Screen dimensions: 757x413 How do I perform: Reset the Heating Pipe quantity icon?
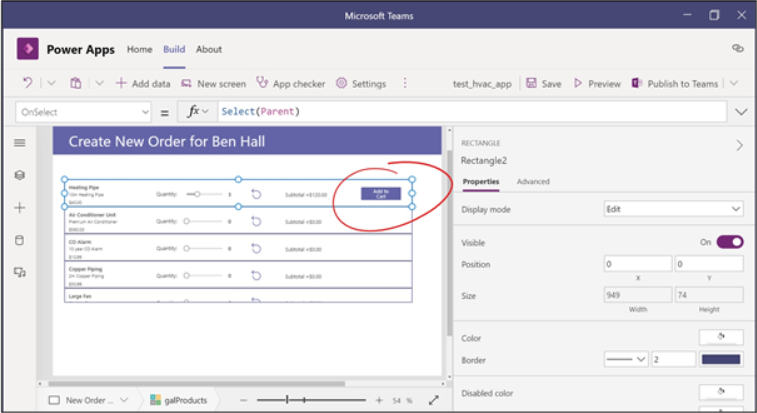point(256,194)
